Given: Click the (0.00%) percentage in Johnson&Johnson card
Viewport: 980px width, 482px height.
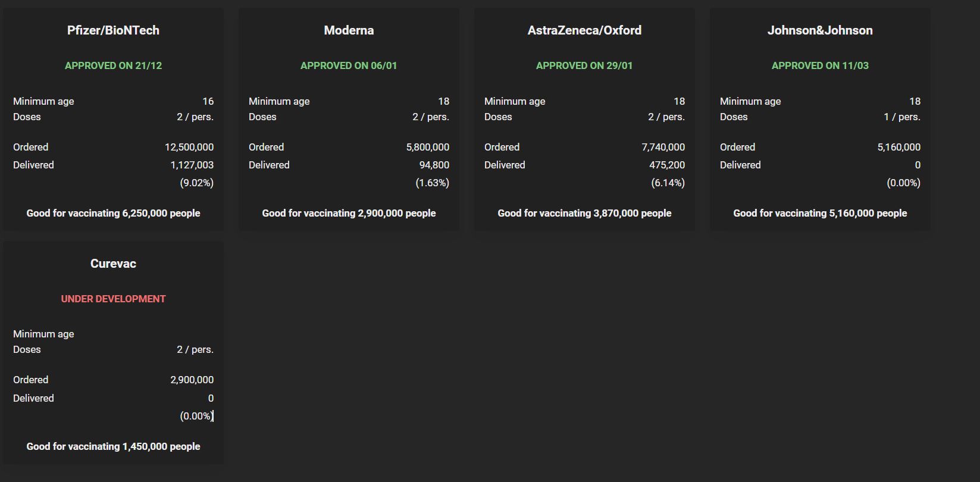Looking at the screenshot, I should pos(903,183).
